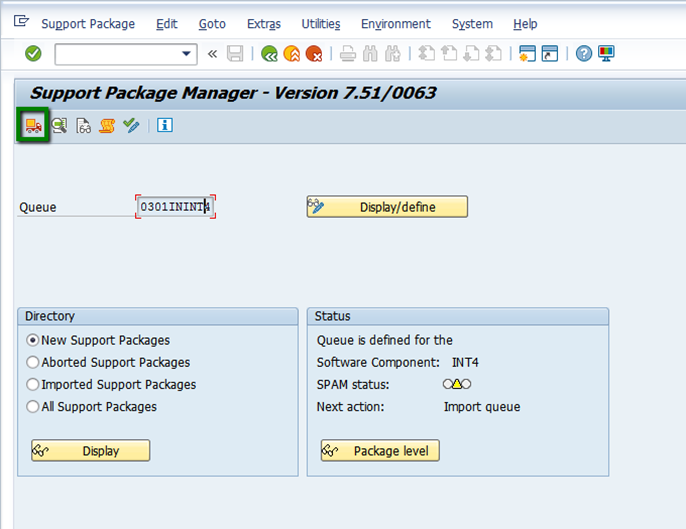Select Imported Support Packages radio button

pyautogui.click(x=32, y=385)
